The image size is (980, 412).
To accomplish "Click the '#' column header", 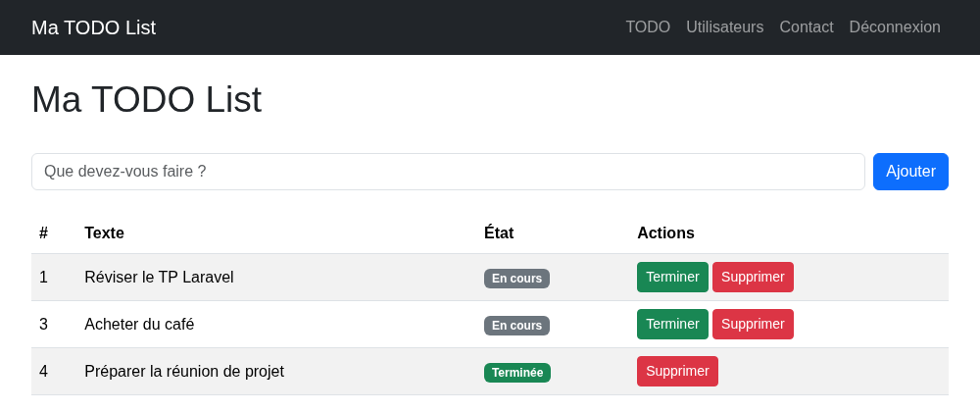I will click(x=43, y=232).
